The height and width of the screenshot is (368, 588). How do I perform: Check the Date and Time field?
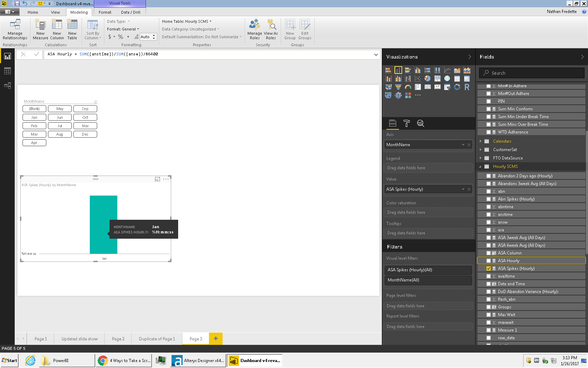(489, 284)
